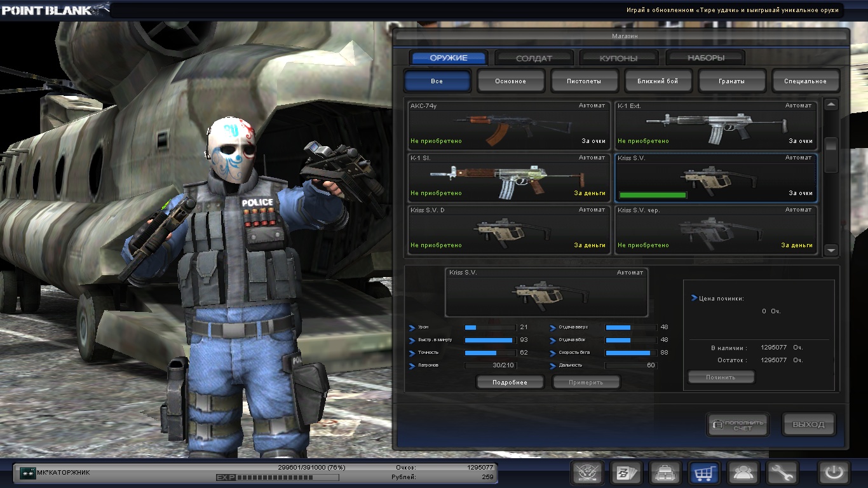
Task: Open the КУПОНЫ tab
Action: point(619,58)
